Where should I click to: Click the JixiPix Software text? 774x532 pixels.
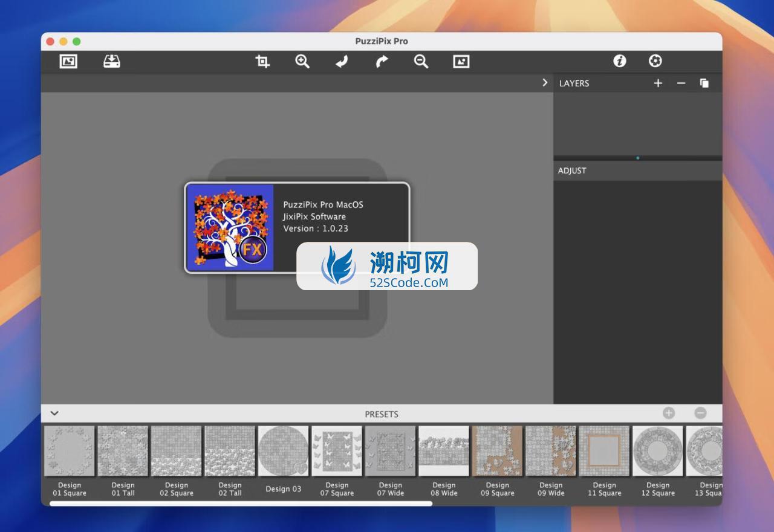314,216
